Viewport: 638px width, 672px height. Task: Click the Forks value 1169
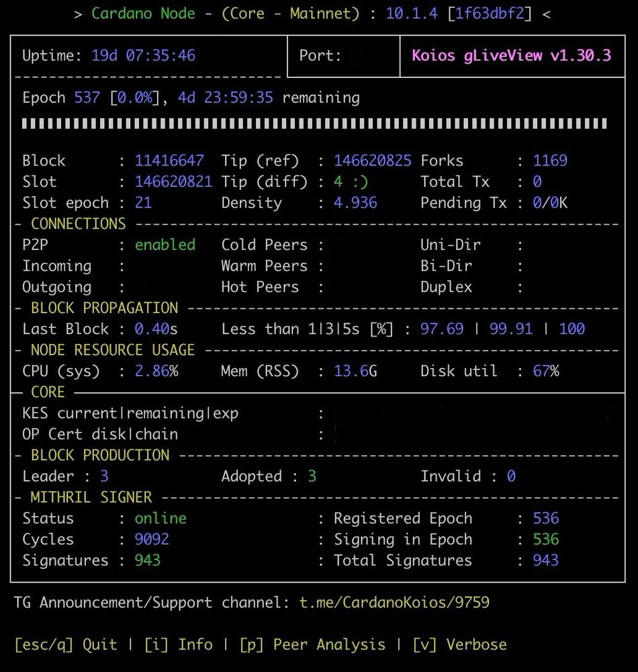coord(550,161)
